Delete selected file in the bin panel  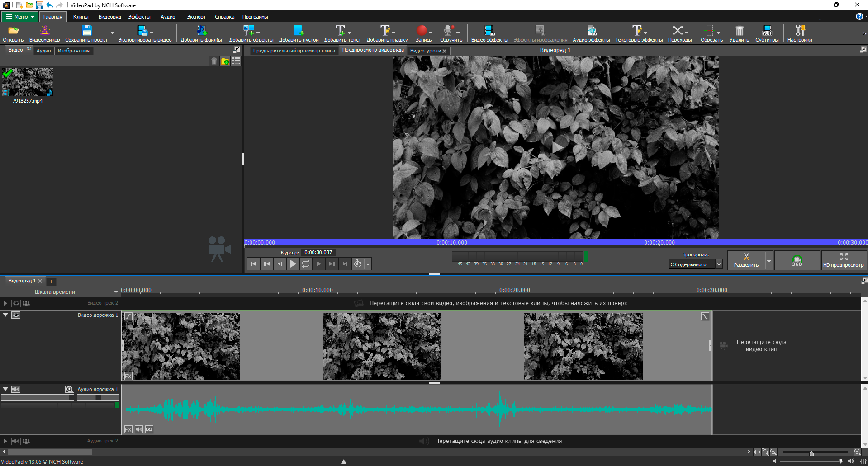pyautogui.click(x=214, y=61)
